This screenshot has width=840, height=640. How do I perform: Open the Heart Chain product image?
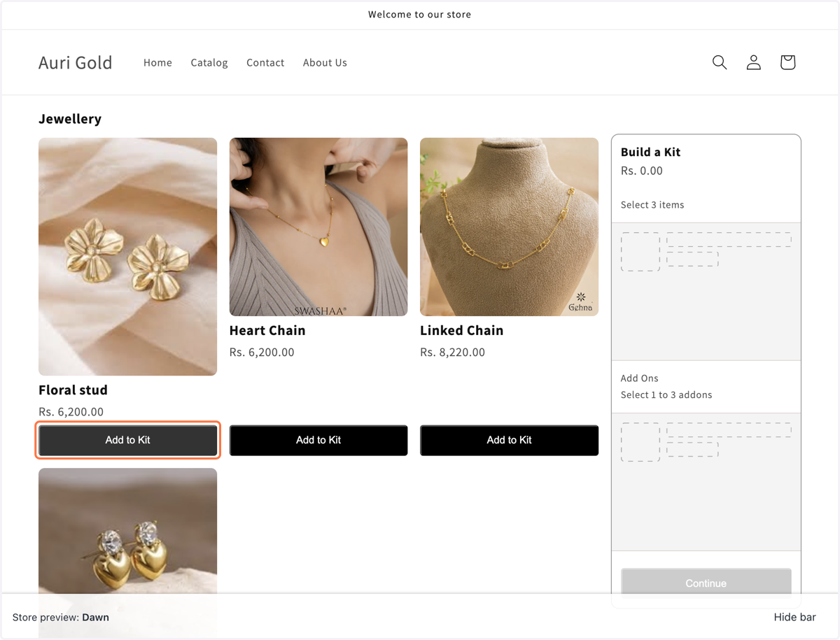tap(318, 227)
